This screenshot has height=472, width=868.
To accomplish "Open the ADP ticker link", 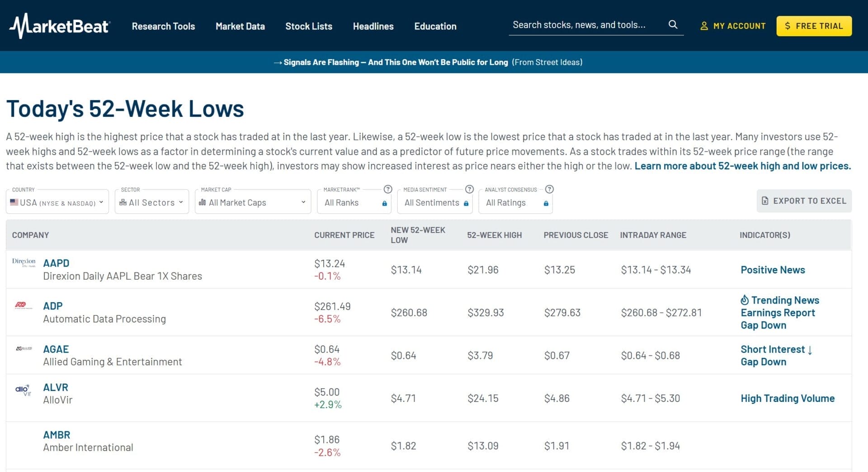I will click(53, 305).
